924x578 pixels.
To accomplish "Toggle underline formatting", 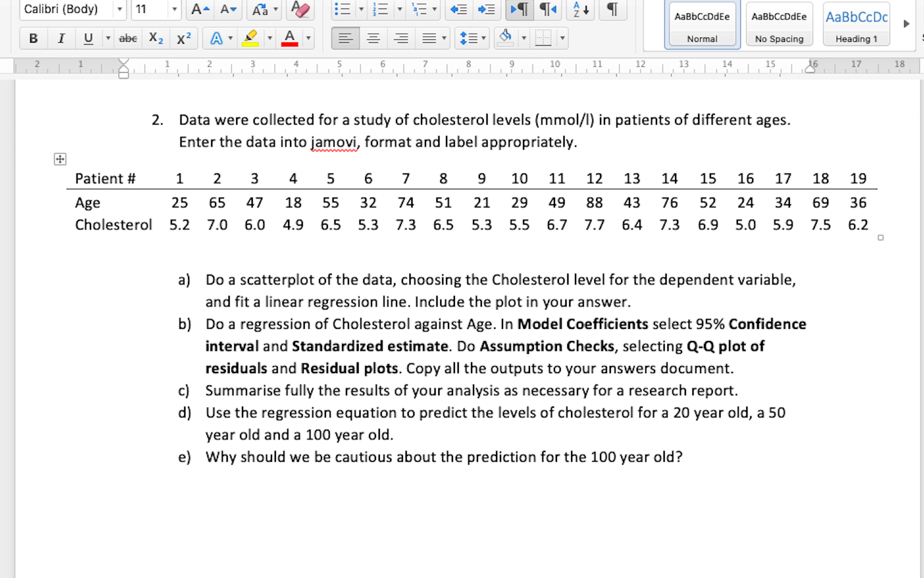I will (x=89, y=39).
